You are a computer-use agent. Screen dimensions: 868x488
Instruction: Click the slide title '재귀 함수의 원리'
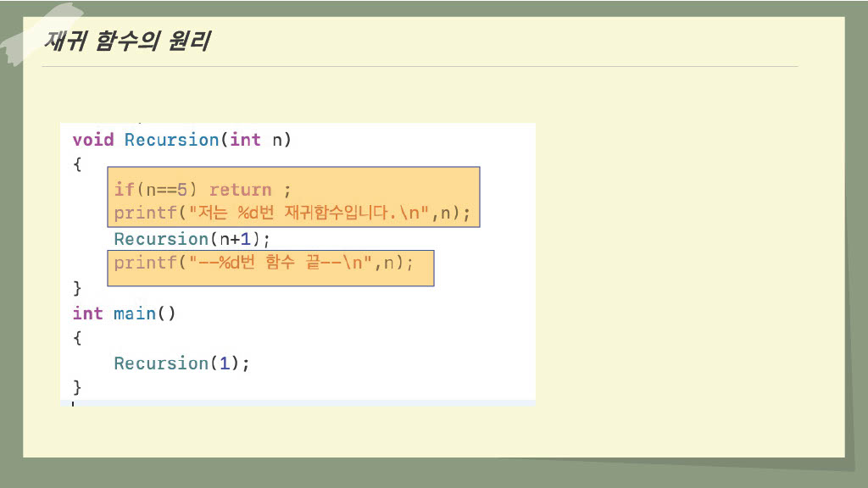tap(127, 41)
